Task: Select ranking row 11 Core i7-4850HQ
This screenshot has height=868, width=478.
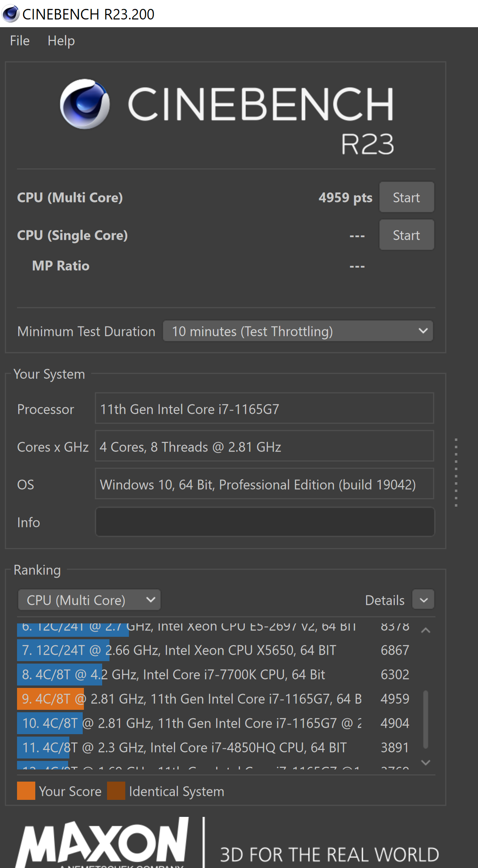Action: point(215,748)
